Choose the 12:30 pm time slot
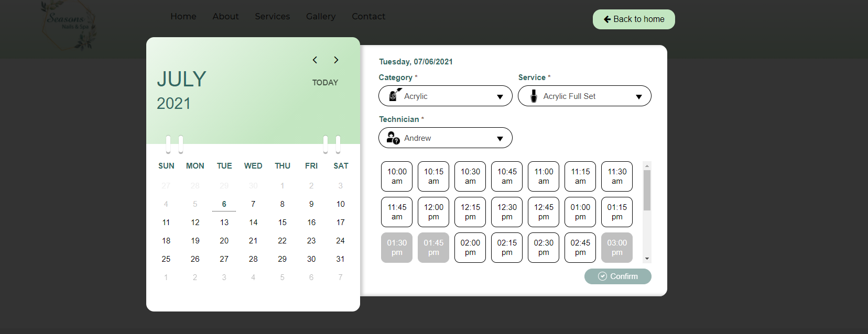 (x=507, y=212)
